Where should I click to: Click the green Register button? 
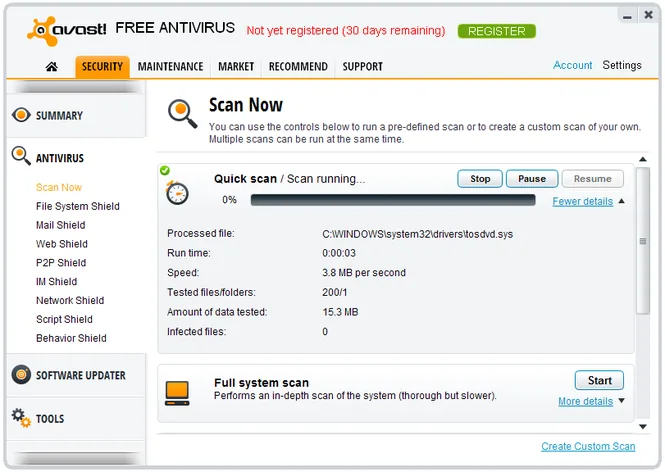[497, 31]
